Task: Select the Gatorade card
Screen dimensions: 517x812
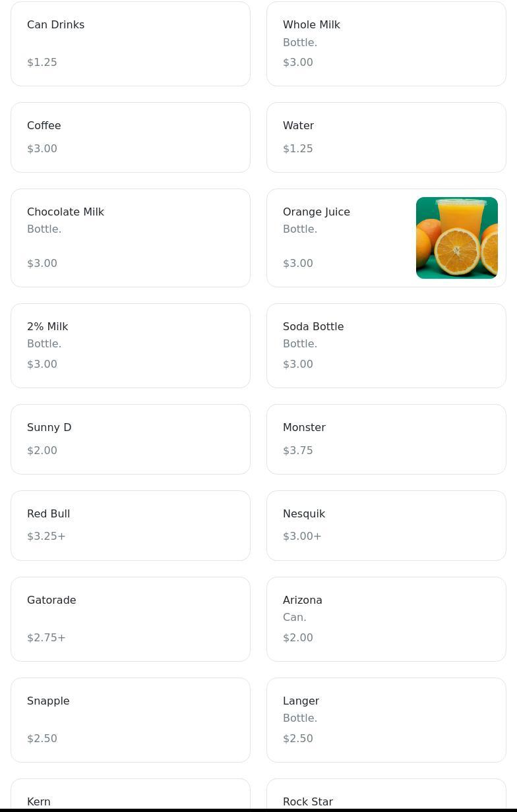Action: pos(130,619)
